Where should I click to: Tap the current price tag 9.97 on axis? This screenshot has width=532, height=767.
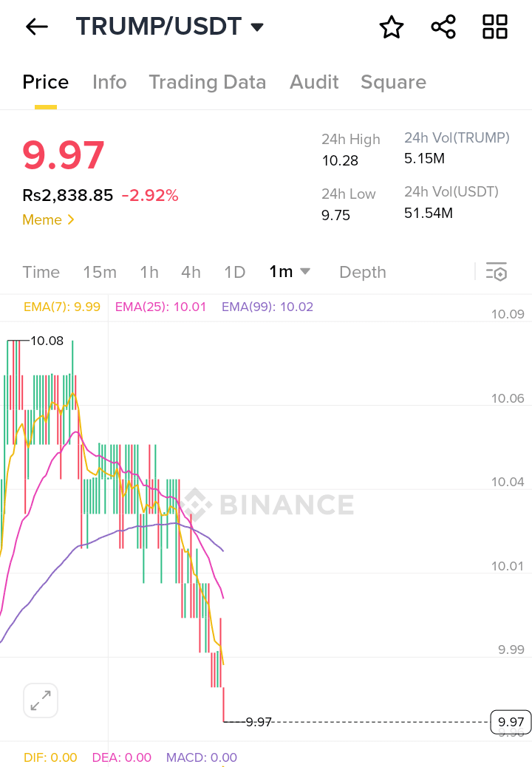tap(511, 721)
